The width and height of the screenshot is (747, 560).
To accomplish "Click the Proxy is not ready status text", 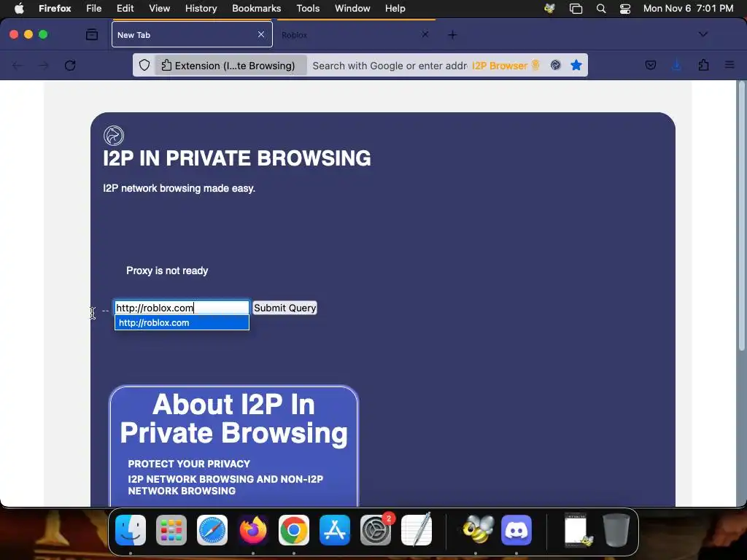I will pyautogui.click(x=167, y=271).
